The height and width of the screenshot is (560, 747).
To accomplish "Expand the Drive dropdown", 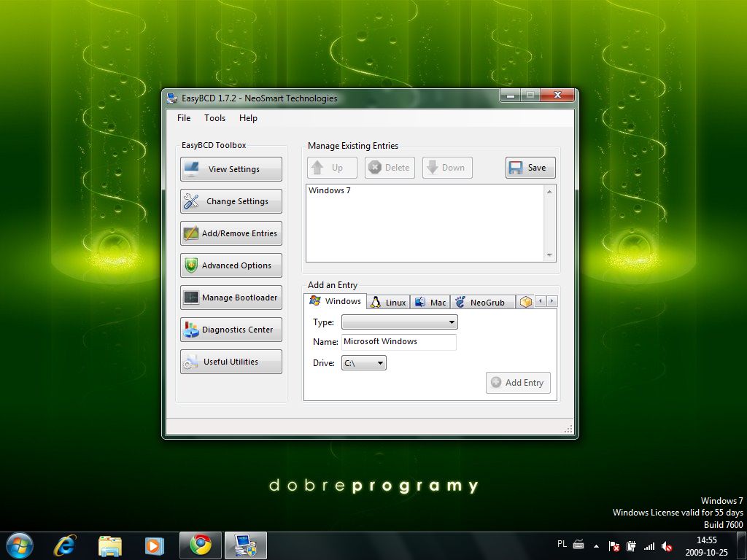I will click(x=363, y=363).
